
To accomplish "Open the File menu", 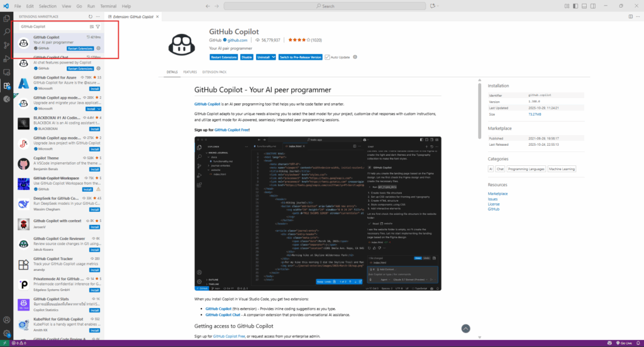I will 18,6.
